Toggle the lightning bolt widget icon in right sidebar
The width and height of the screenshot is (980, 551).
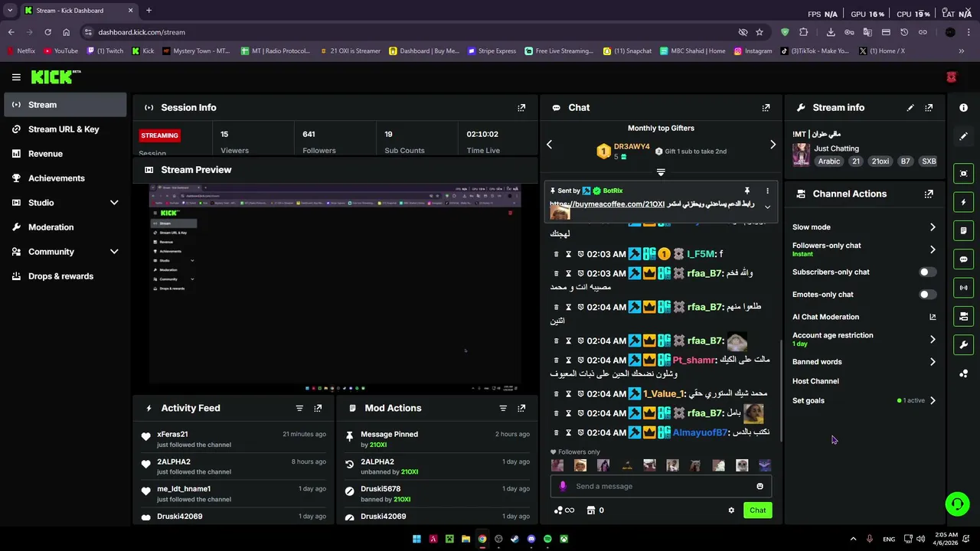964,202
